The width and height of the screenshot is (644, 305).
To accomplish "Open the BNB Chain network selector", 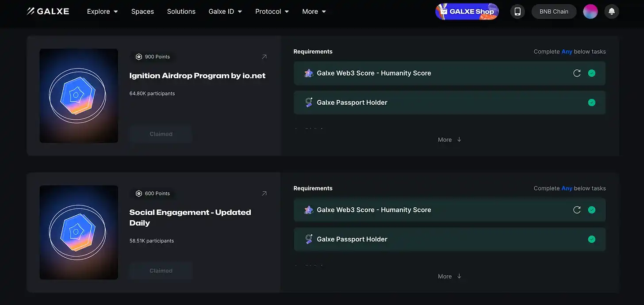I will [x=554, y=11].
